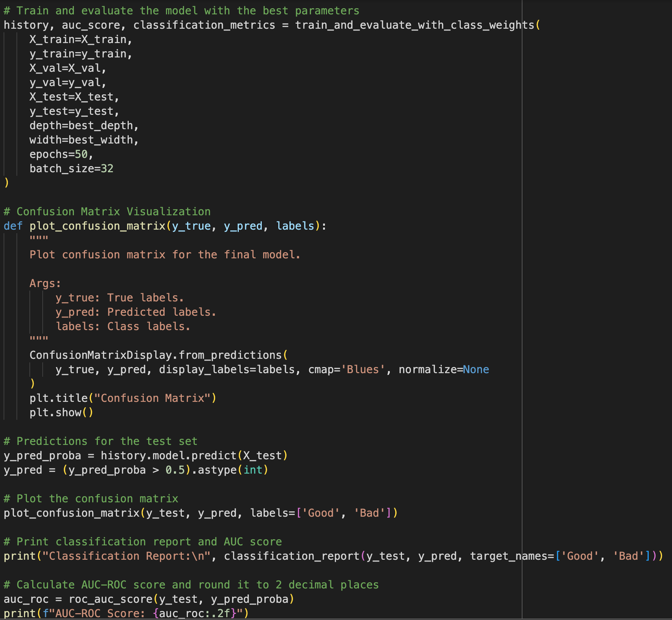Click the 'y_val=y_val,' line
Viewport: 672px width, 620px height.
pyautogui.click(x=68, y=83)
